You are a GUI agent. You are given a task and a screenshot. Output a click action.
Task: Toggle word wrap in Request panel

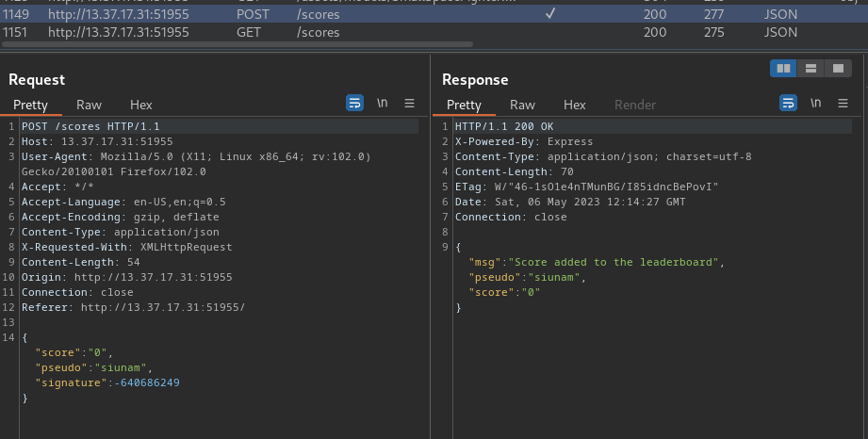point(355,103)
